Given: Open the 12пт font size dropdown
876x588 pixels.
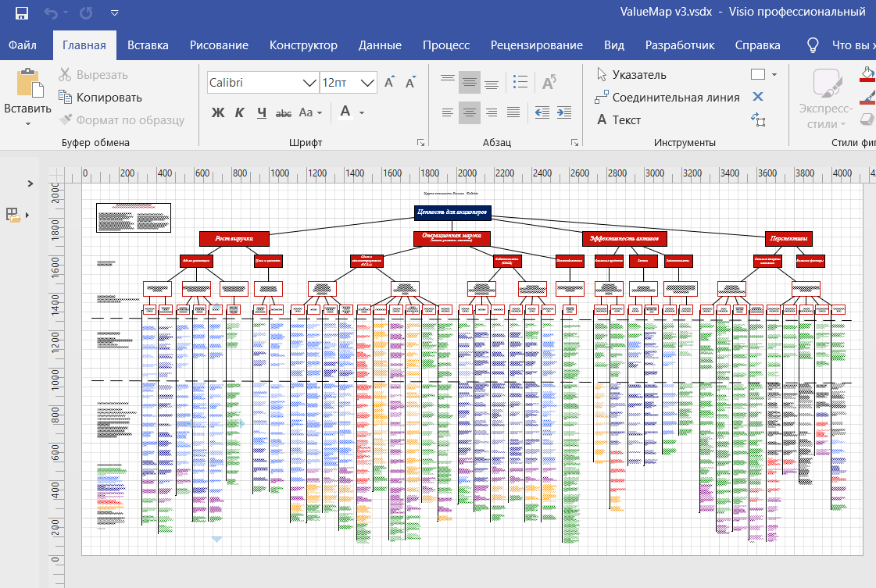Looking at the screenshot, I should [368, 83].
